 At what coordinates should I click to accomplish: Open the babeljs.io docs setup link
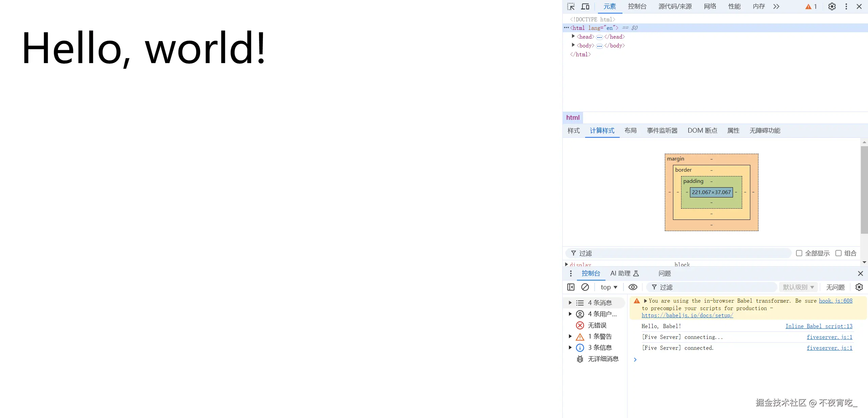coord(687,315)
